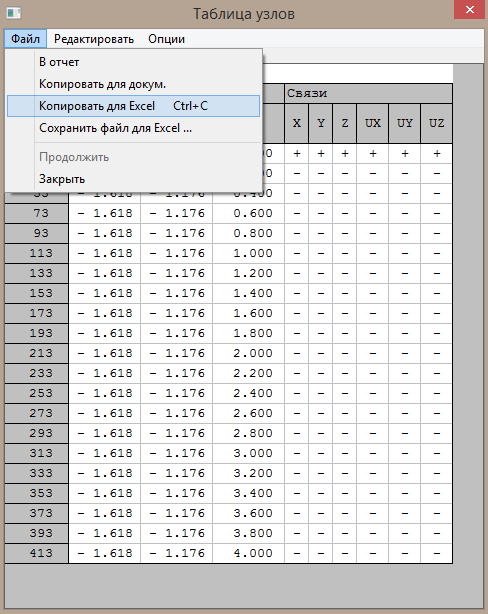Click the cell with value 1.000
488x614 pixels.
coord(248,253)
